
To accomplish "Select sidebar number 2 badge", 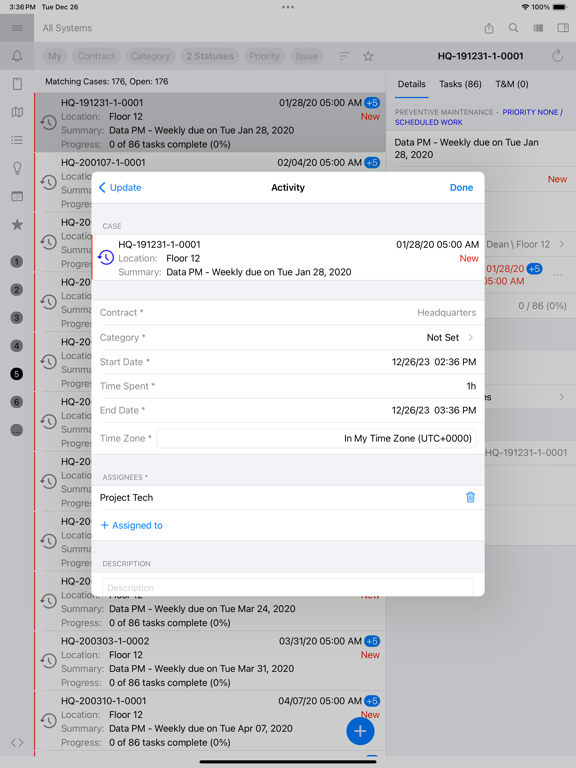I will [x=17, y=289].
